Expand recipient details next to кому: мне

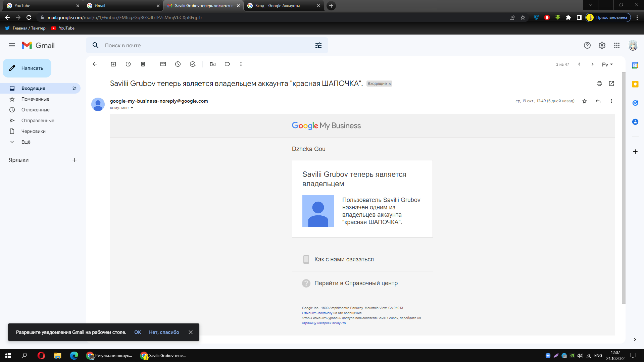132,108
